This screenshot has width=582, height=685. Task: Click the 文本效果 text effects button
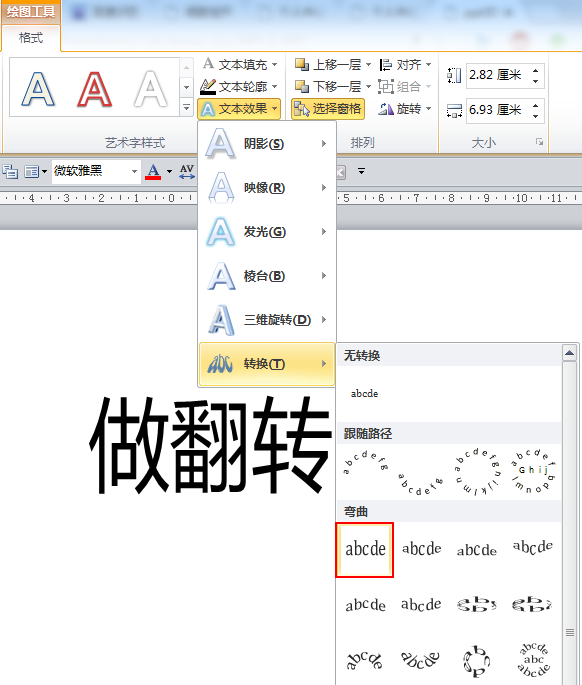pos(239,108)
